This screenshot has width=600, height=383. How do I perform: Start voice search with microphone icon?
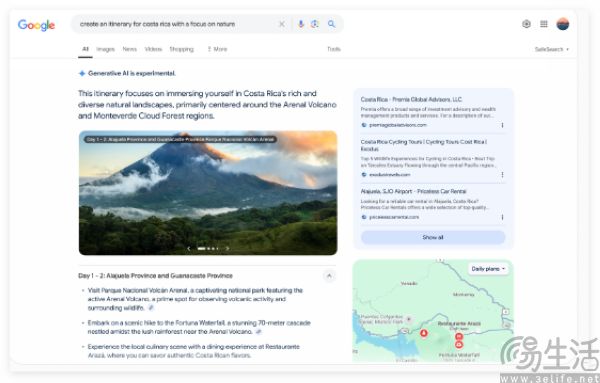(x=301, y=24)
